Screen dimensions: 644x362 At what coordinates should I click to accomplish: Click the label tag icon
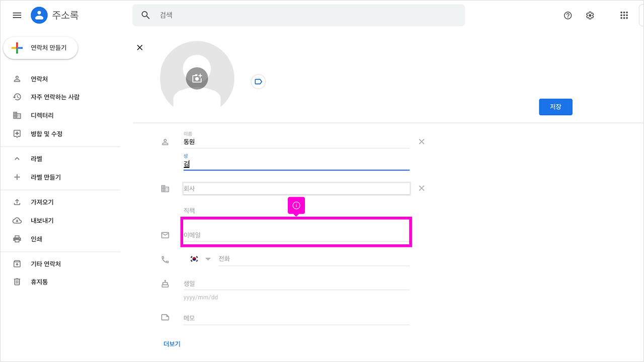[258, 81]
